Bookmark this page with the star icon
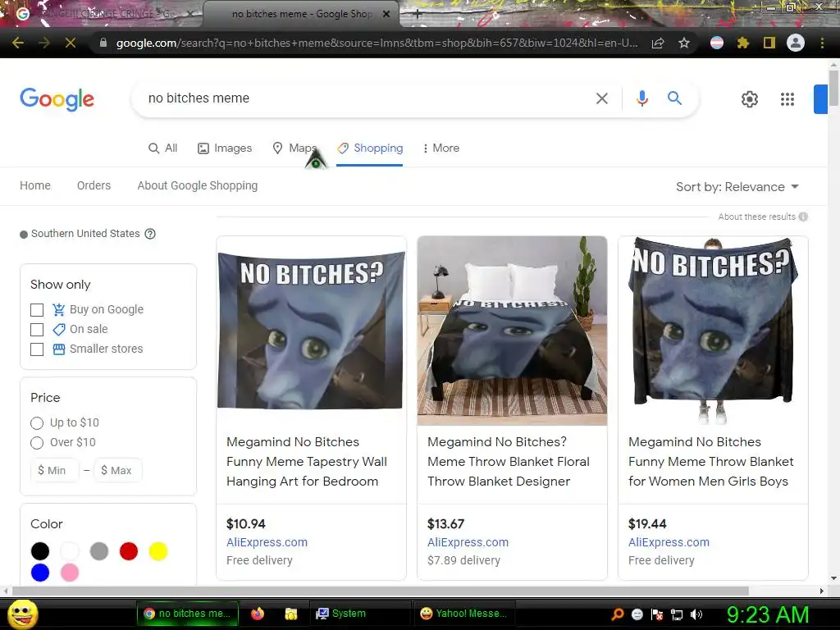 click(x=684, y=43)
